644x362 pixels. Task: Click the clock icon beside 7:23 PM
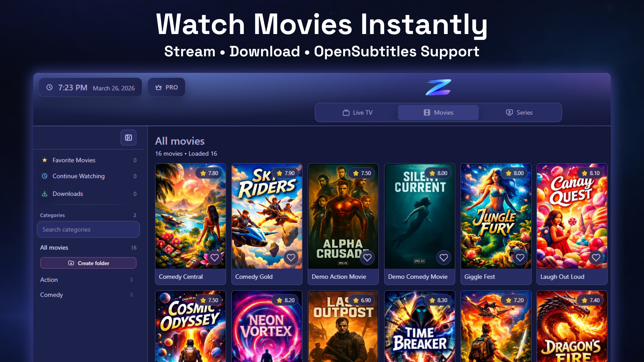click(x=49, y=87)
